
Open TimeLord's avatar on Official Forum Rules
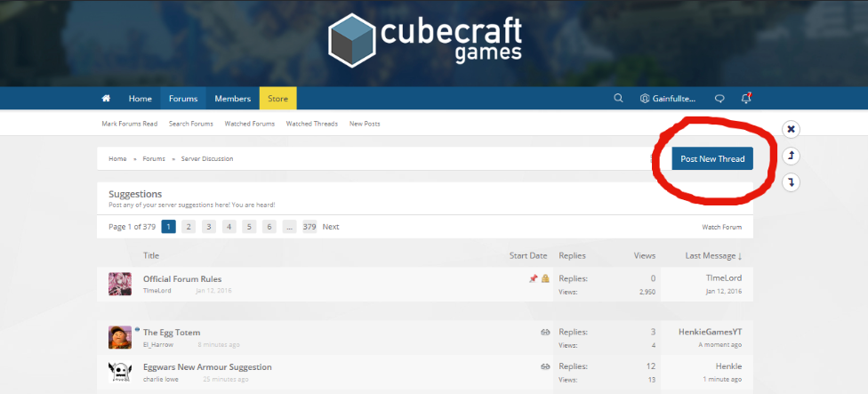(119, 284)
